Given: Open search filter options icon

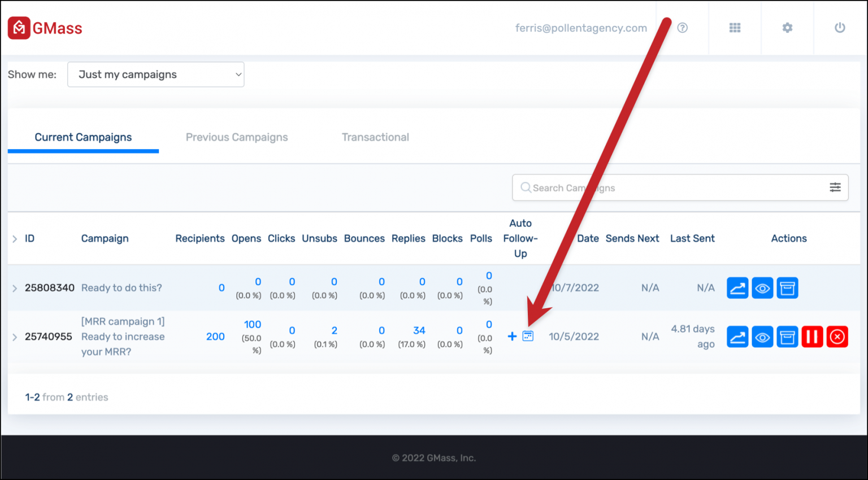Looking at the screenshot, I should (x=835, y=187).
